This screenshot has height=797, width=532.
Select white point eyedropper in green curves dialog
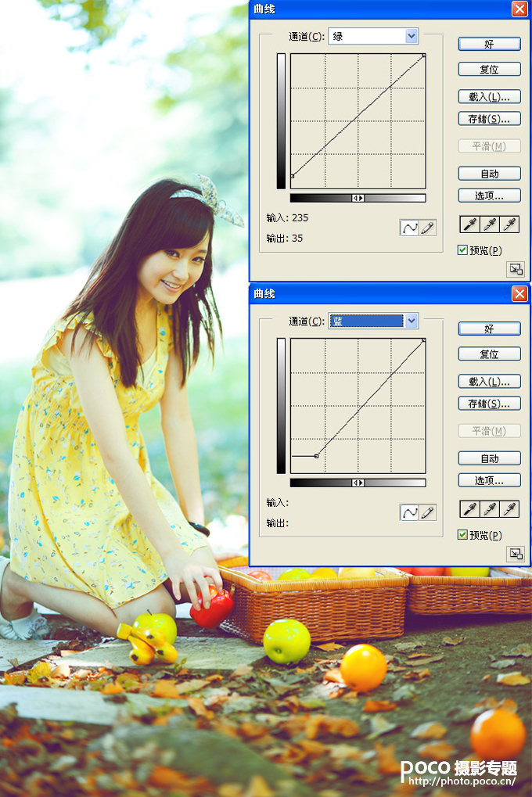(x=509, y=224)
